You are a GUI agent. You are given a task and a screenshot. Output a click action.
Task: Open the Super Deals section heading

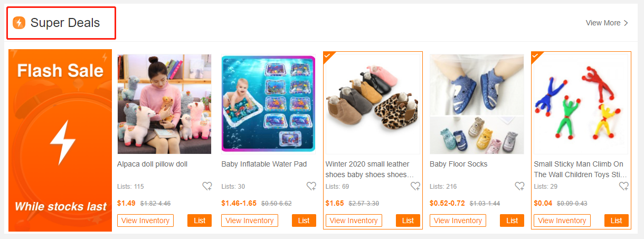pyautogui.click(x=65, y=23)
